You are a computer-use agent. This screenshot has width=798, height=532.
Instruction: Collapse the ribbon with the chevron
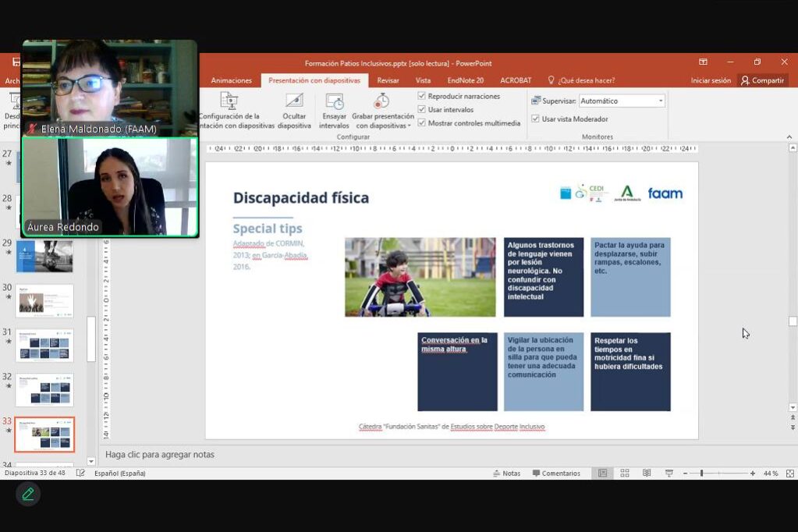tap(789, 137)
